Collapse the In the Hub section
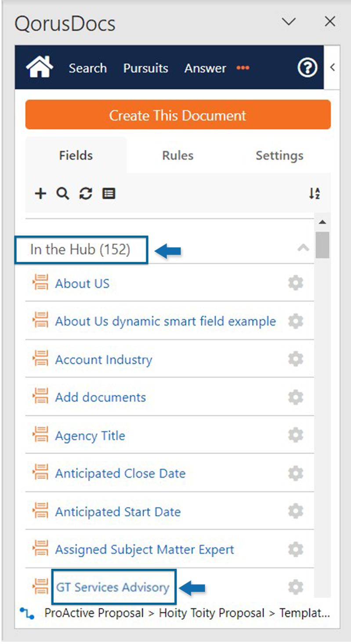Screen dimensions: 351x644 pyautogui.click(x=303, y=248)
